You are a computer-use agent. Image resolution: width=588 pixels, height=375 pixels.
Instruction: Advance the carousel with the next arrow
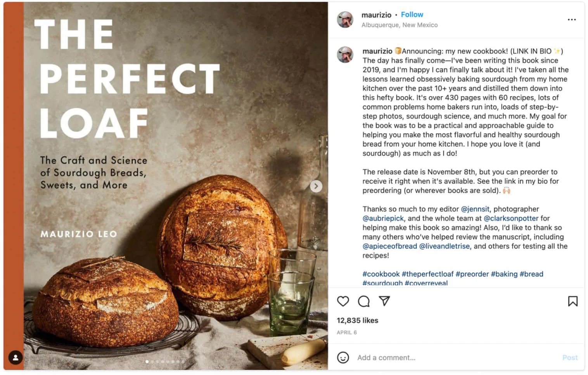(x=316, y=186)
